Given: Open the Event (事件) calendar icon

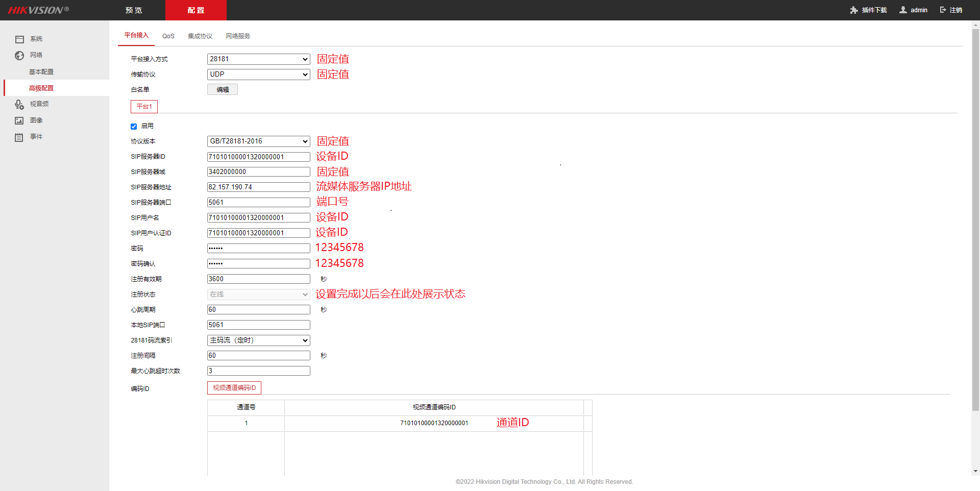Looking at the screenshot, I should coord(19,137).
